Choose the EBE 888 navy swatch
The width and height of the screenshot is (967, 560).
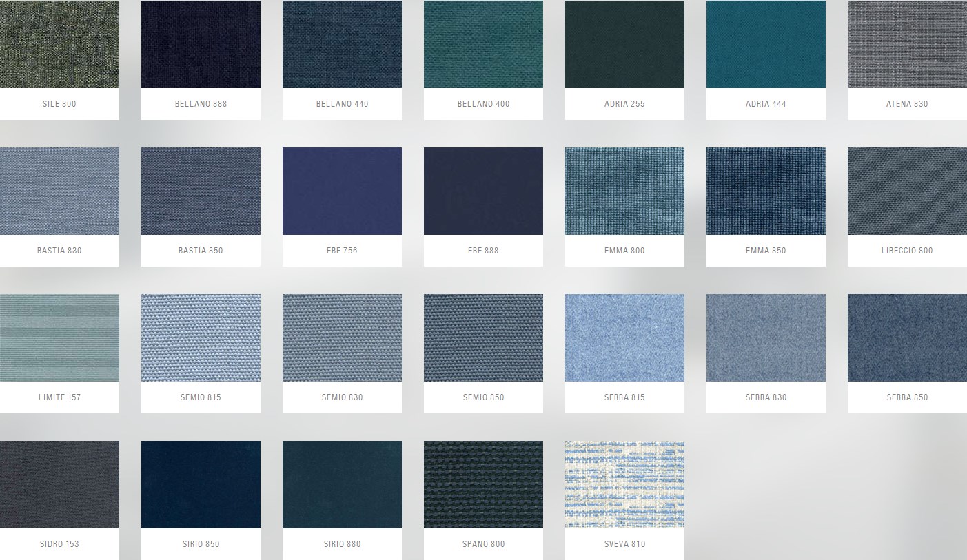click(483, 191)
